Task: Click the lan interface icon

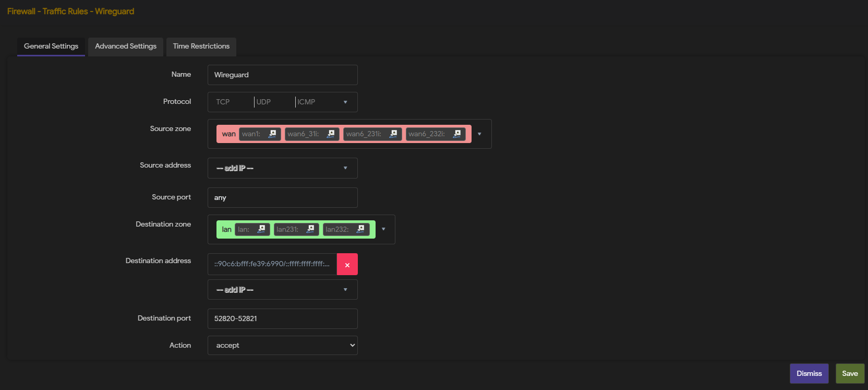Action: click(x=261, y=229)
